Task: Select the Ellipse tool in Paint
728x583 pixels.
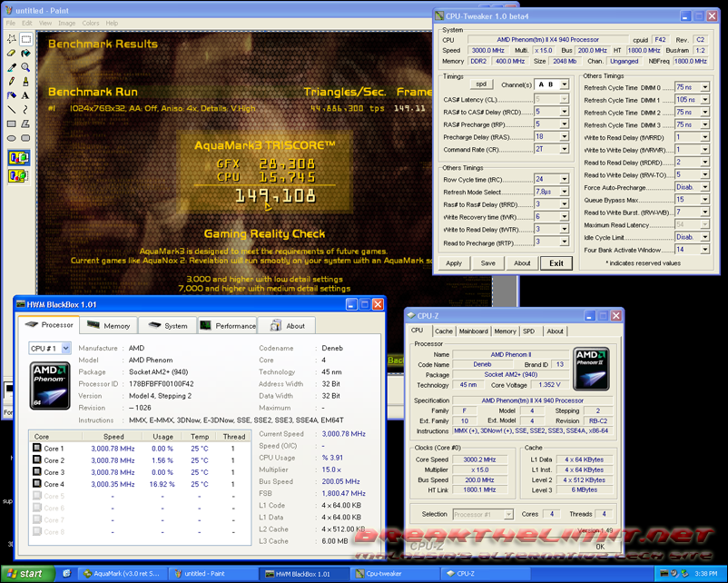Action: [12, 138]
